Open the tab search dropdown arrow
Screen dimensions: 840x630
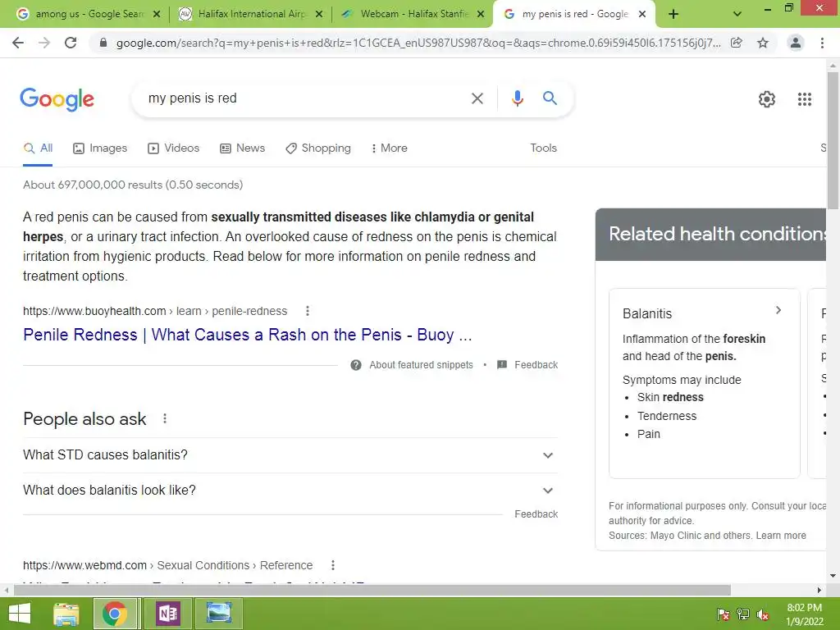[737, 14]
